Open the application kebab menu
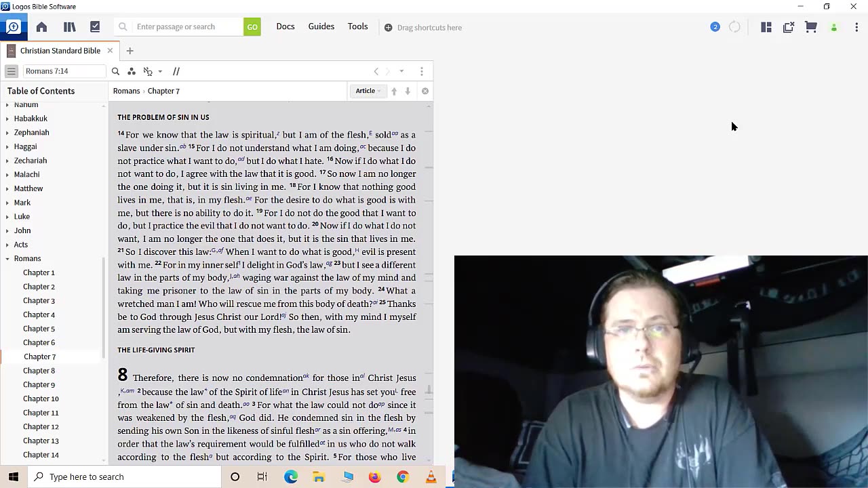This screenshot has height=488, width=868. coord(856,27)
